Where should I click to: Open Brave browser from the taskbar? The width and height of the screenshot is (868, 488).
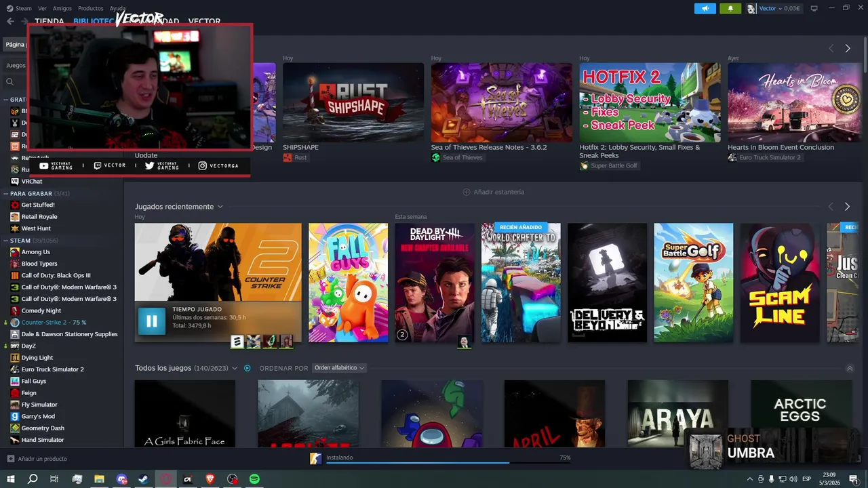pyautogui.click(x=210, y=479)
